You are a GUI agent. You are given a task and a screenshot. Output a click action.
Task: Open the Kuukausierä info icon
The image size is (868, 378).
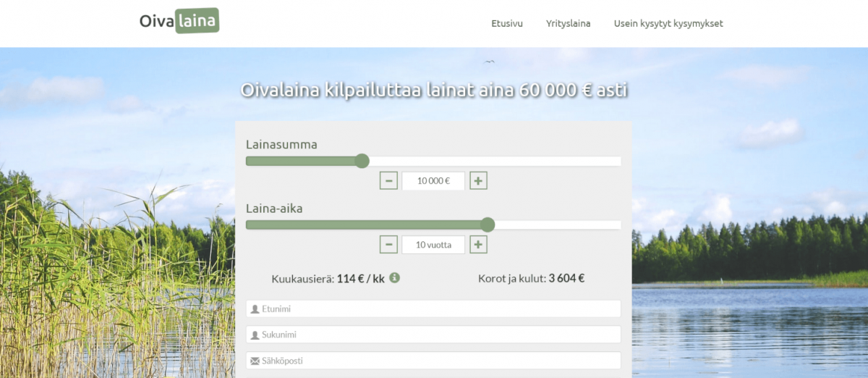coord(395,277)
